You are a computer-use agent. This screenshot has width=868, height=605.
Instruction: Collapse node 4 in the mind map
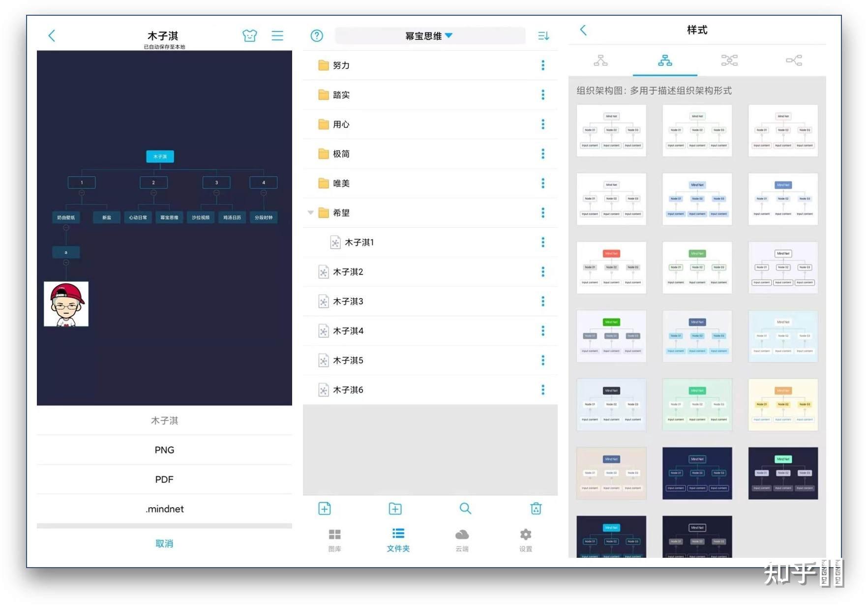click(x=264, y=193)
